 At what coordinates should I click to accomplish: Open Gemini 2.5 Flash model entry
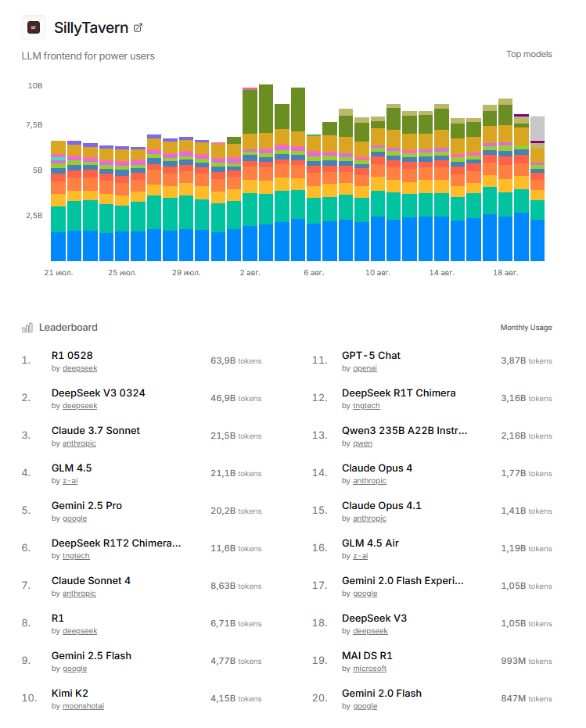point(92,656)
